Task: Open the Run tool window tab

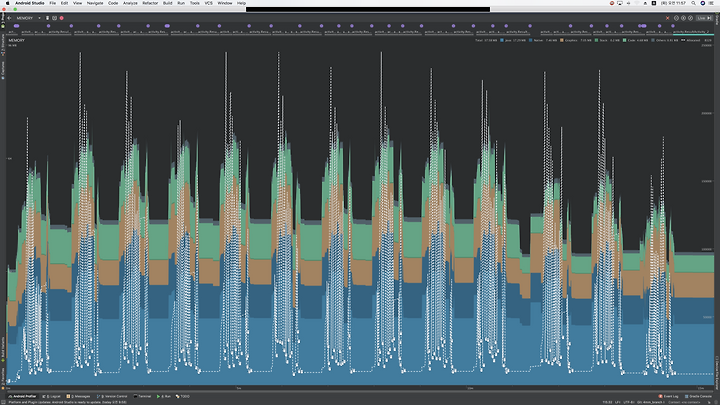Action: pyautogui.click(x=163, y=396)
